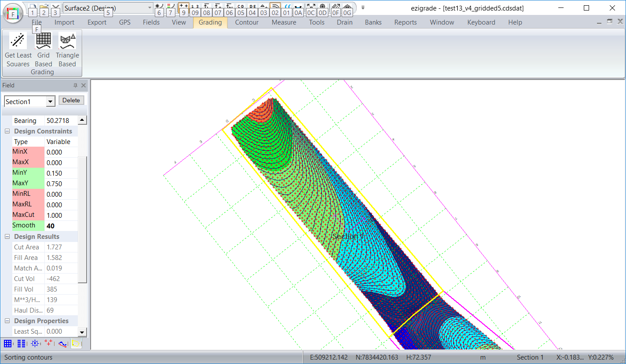Collapse the Design Results group
This screenshot has height=364, width=626.
click(x=7, y=237)
